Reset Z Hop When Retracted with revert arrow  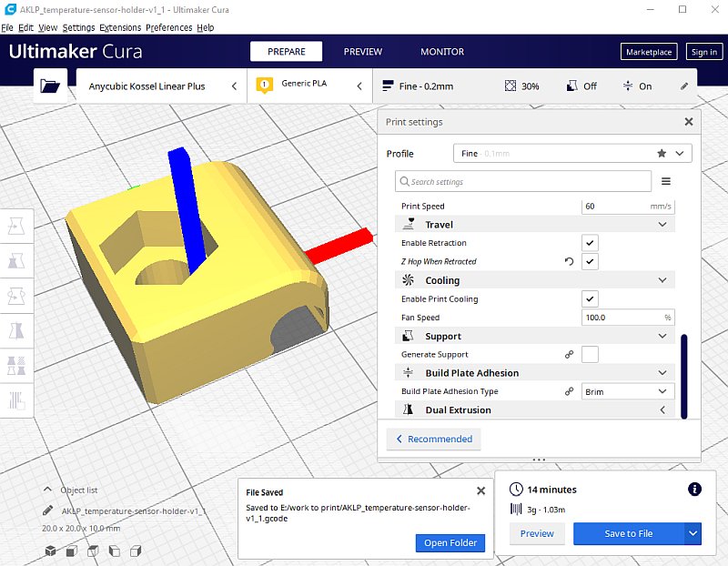pyautogui.click(x=570, y=261)
